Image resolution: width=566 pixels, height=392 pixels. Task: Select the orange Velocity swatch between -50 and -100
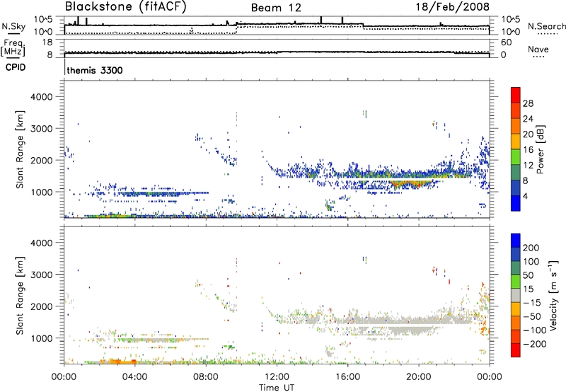pos(516,323)
